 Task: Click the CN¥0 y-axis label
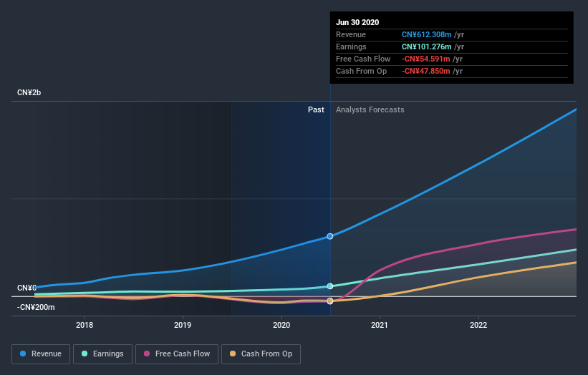[x=26, y=288]
